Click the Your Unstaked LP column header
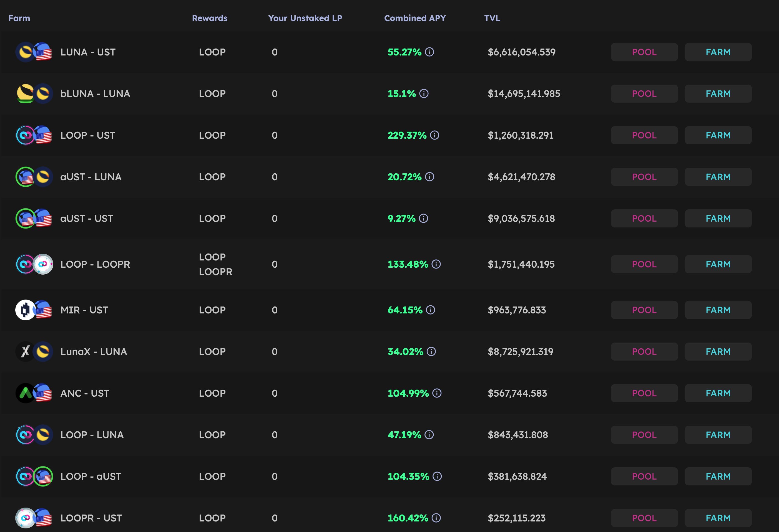The image size is (779, 532). coord(305,18)
